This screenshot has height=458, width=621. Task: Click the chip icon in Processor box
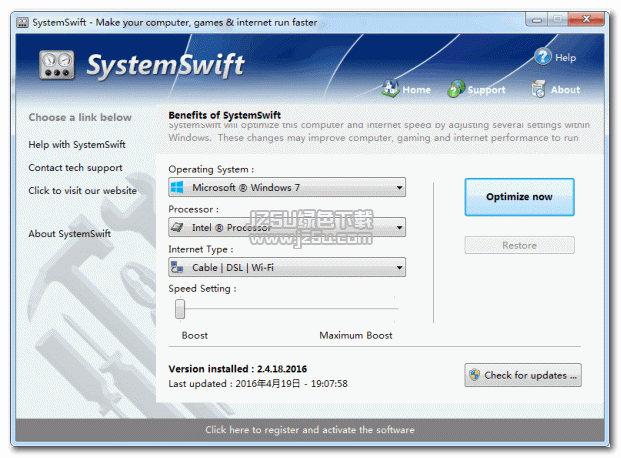[x=177, y=227]
